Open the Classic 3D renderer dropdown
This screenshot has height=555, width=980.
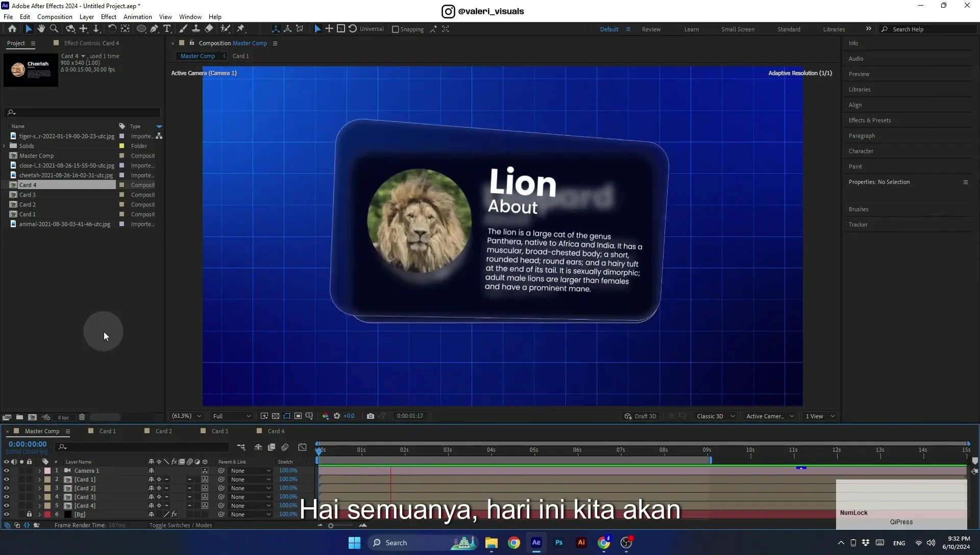(x=716, y=416)
